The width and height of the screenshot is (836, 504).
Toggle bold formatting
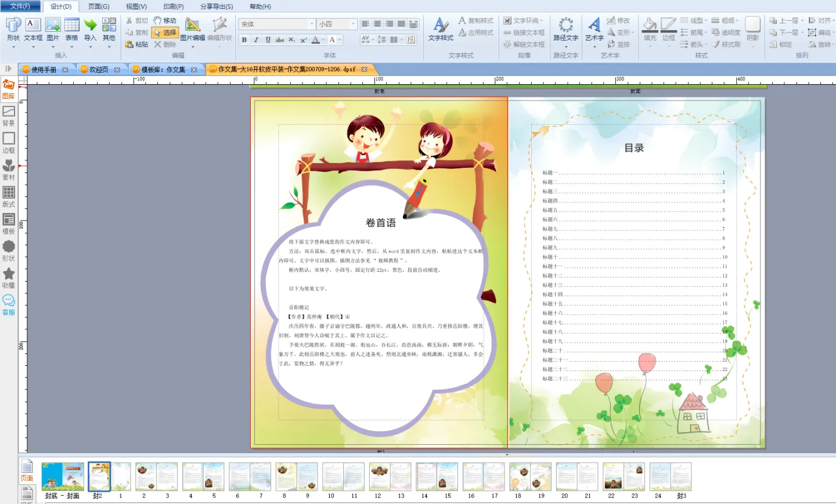point(244,39)
